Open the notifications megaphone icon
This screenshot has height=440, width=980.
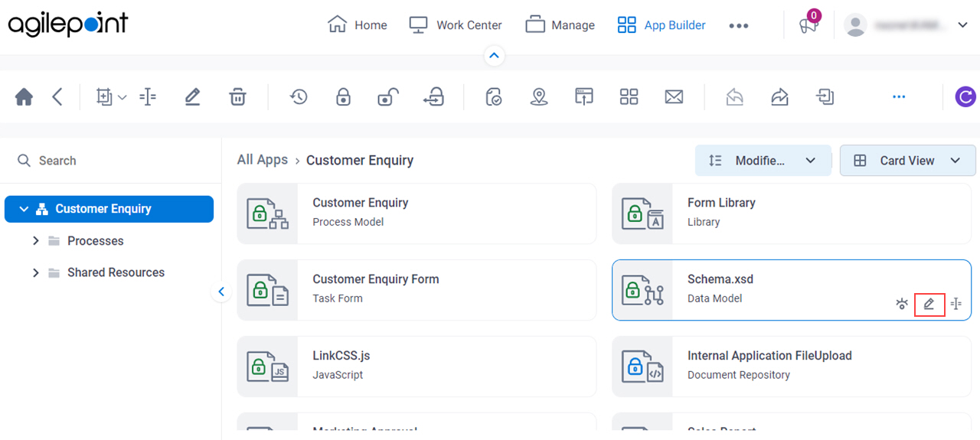808,25
